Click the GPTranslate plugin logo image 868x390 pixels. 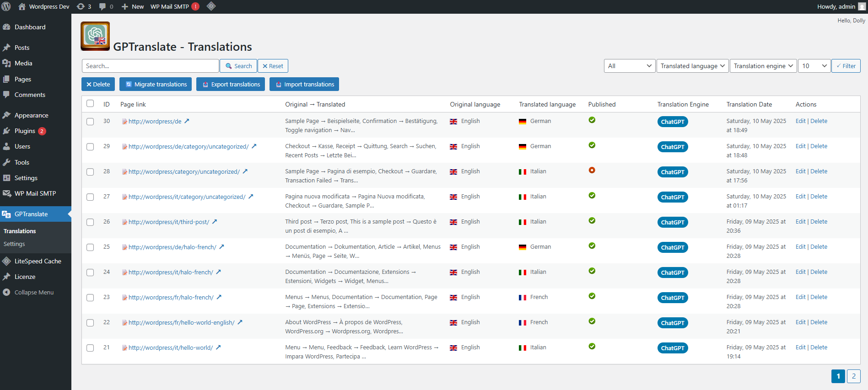(x=95, y=36)
